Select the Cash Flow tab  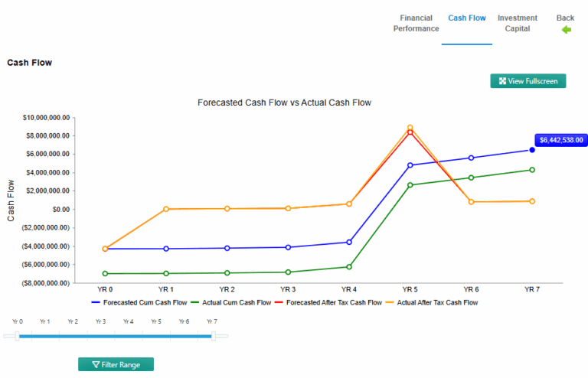pyautogui.click(x=466, y=18)
